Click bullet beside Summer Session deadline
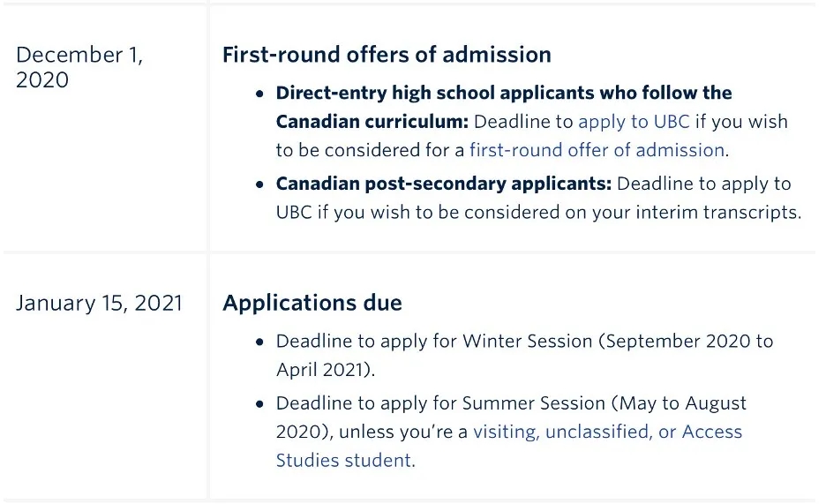This screenshot has height=504, width=826. pos(259,404)
